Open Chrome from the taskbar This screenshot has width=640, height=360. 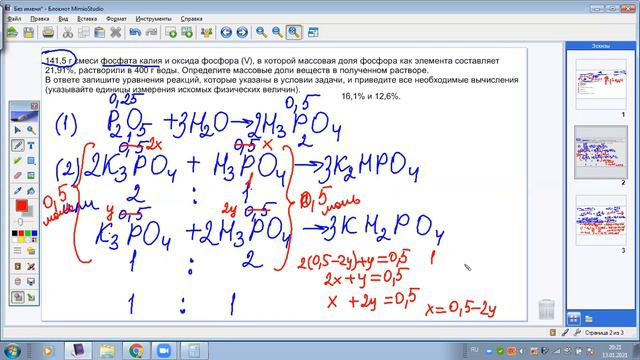136,351
